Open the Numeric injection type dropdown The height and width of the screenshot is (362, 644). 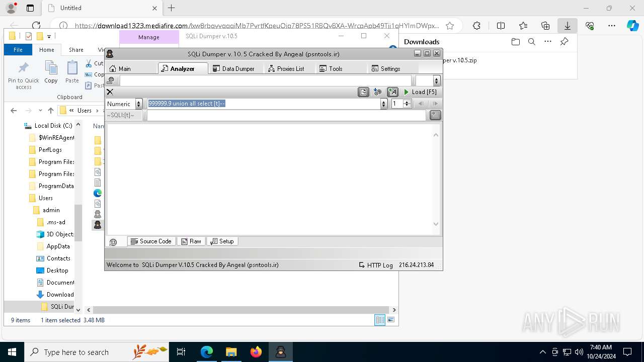pos(139,104)
